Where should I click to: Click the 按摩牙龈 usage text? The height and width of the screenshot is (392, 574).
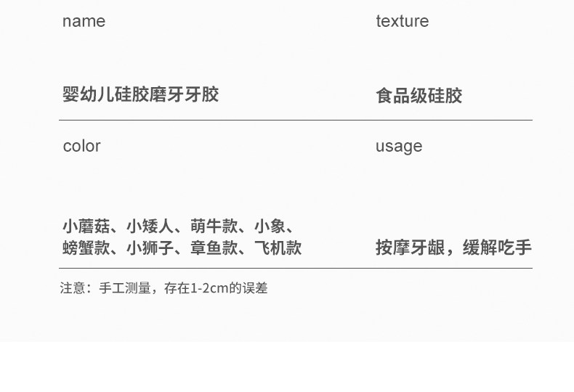[x=407, y=248]
